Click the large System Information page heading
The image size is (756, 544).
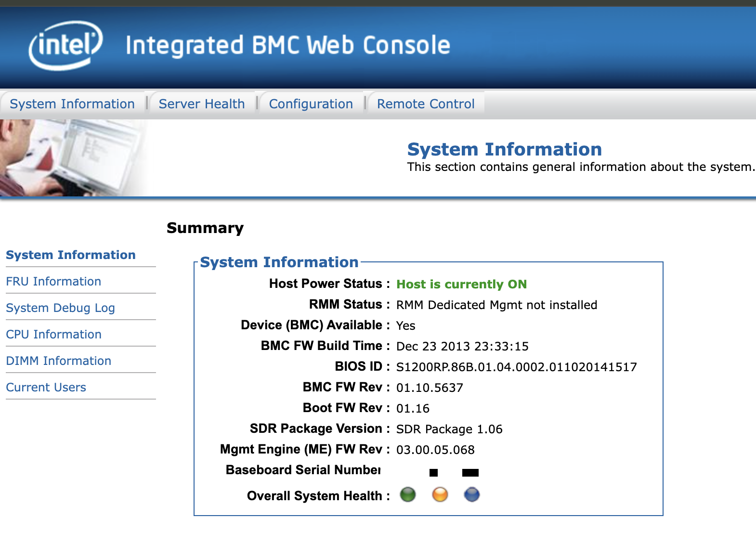tap(505, 149)
